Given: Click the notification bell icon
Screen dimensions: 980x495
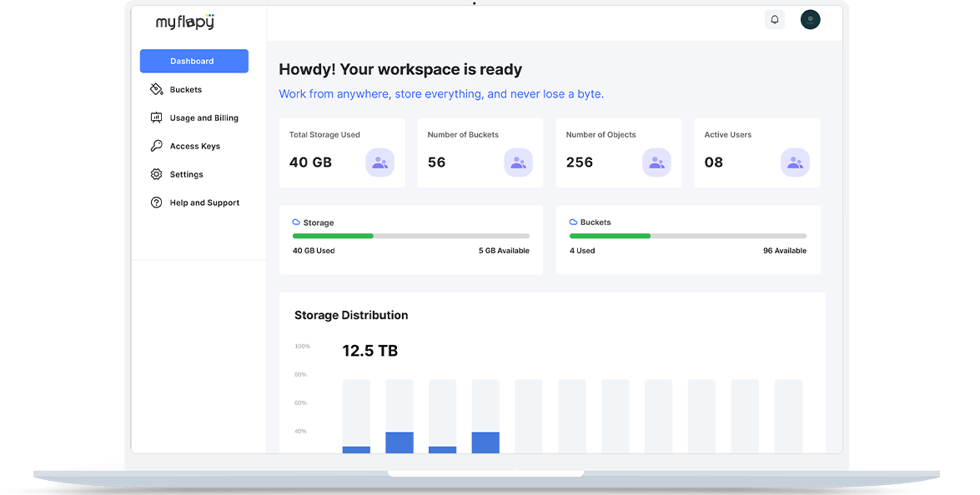Looking at the screenshot, I should pos(774,20).
